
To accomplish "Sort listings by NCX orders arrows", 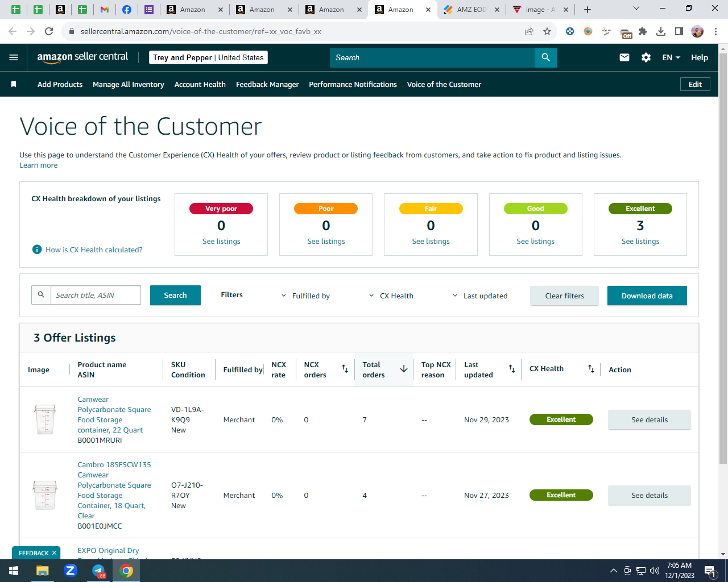I will pos(345,369).
